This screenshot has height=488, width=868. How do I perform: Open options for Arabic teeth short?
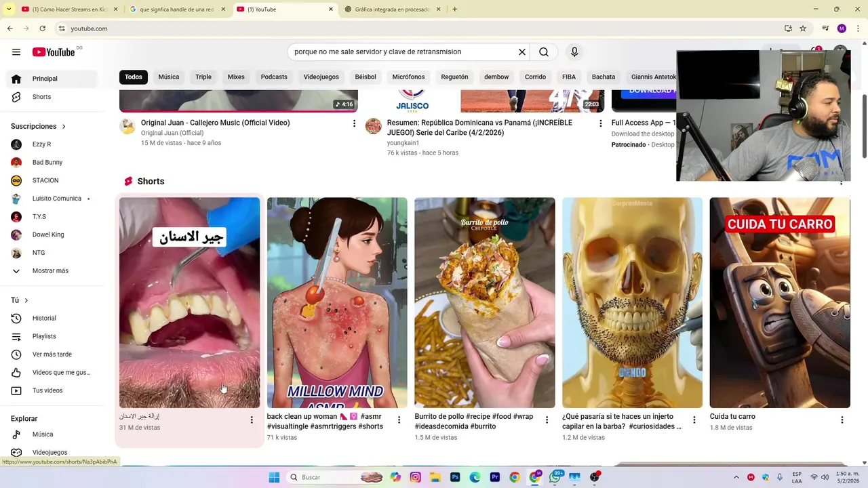pyautogui.click(x=252, y=420)
